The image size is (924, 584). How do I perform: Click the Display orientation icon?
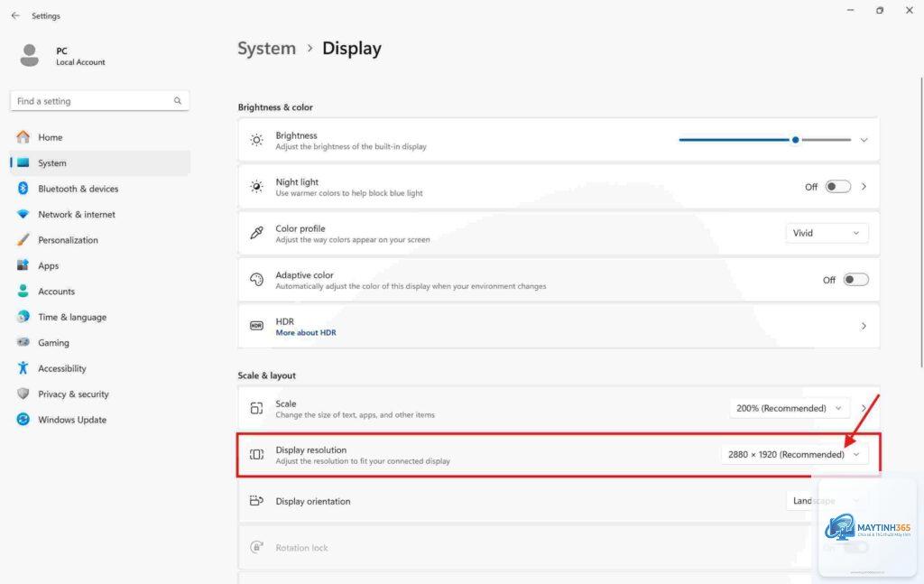coord(256,500)
